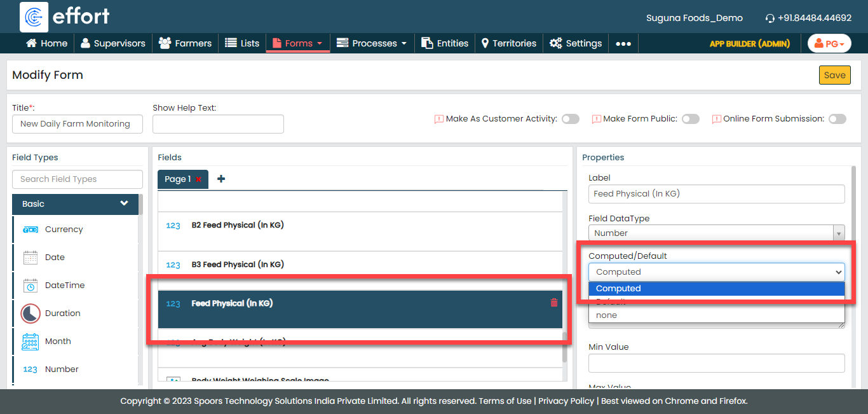
Task: Enable Make Form Public switch
Action: [x=690, y=119]
